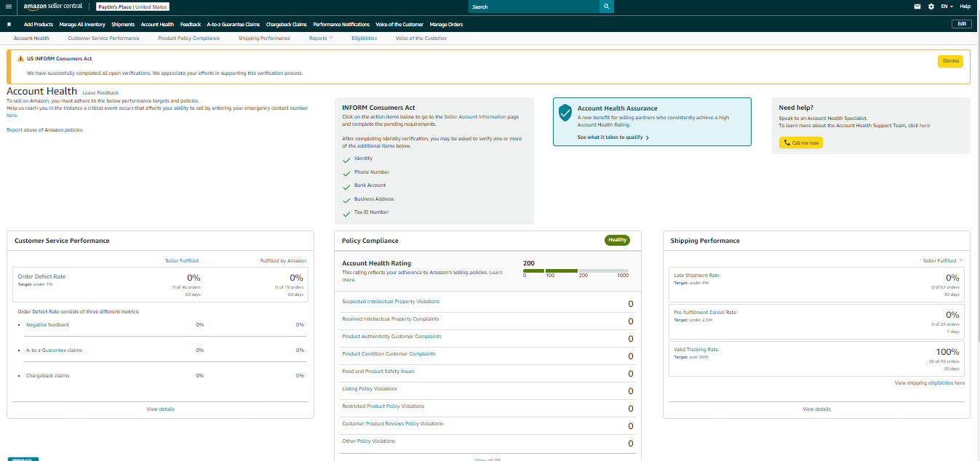
Task: Click the Call me now button
Action: (x=801, y=143)
